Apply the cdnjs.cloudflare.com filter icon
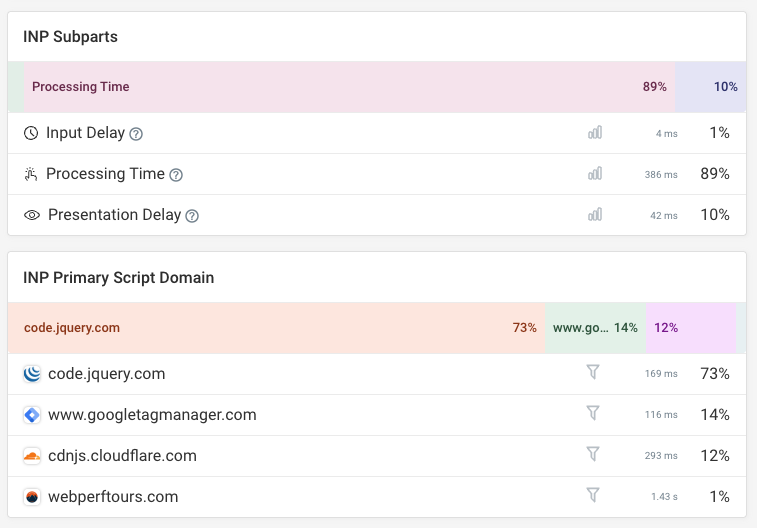The image size is (757, 528). coord(593,455)
